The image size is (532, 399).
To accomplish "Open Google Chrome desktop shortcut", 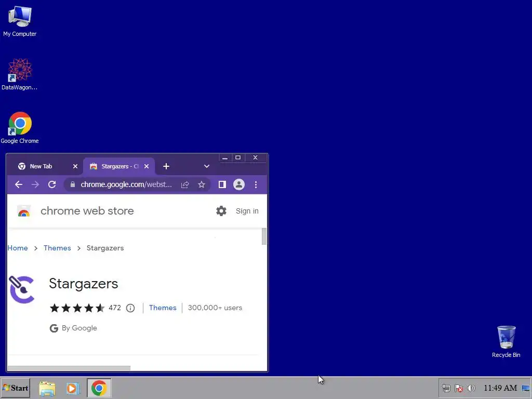I will 20,128.
